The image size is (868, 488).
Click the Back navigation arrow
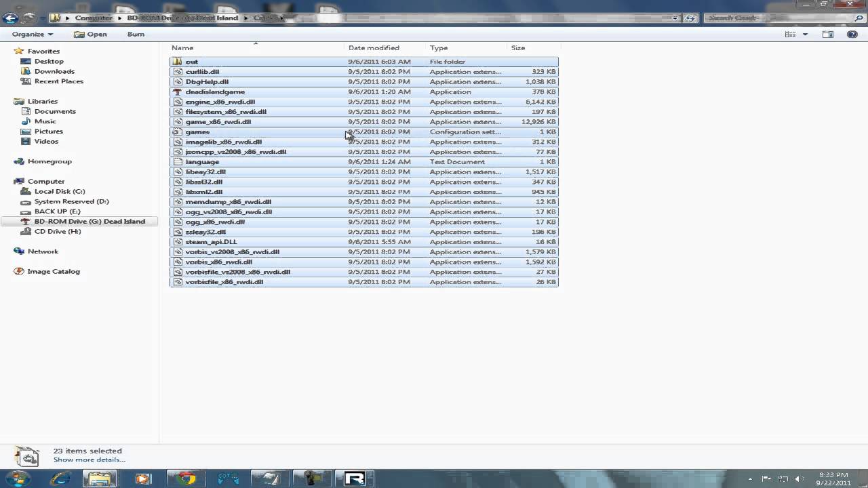(x=10, y=18)
